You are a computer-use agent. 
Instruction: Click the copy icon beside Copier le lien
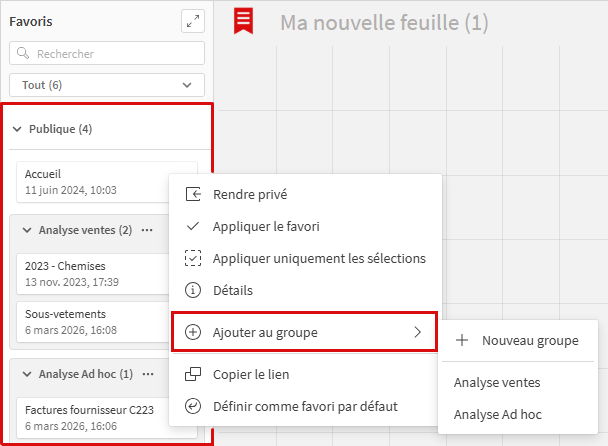(x=193, y=374)
